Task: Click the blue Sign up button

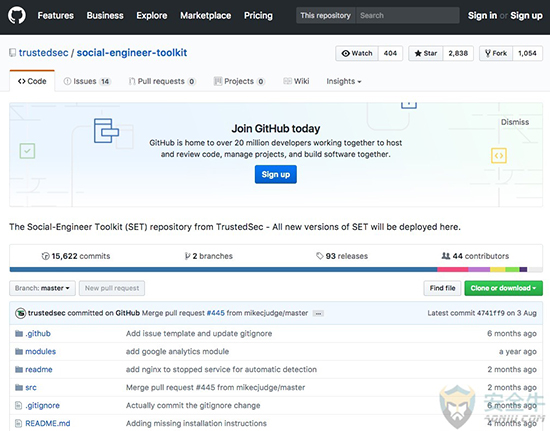Action: [x=276, y=174]
